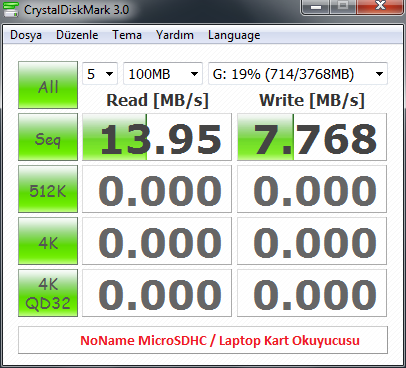Start the 4K benchmark test
This screenshot has width=406, height=368.
coord(48,241)
